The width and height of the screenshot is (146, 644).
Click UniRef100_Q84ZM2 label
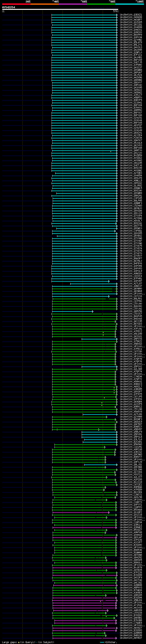(131, 557)
